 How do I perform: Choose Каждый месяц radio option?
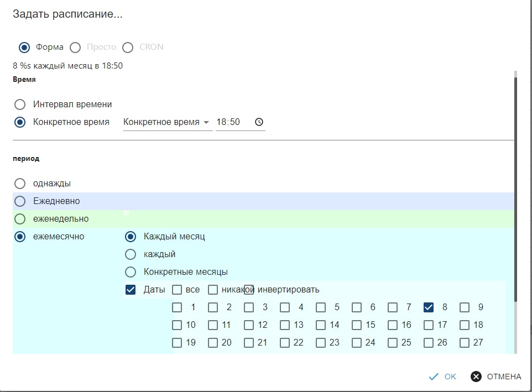tap(131, 236)
